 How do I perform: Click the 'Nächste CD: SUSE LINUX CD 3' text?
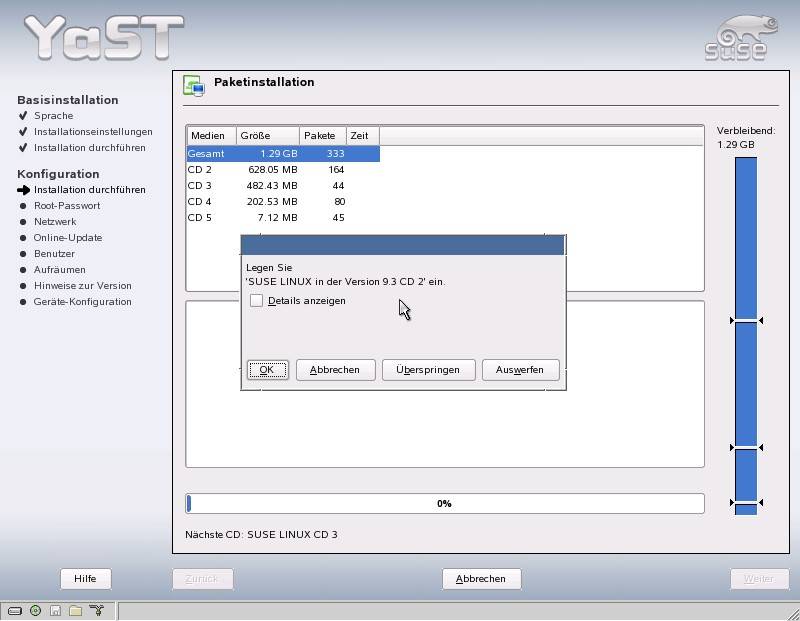[261, 535]
